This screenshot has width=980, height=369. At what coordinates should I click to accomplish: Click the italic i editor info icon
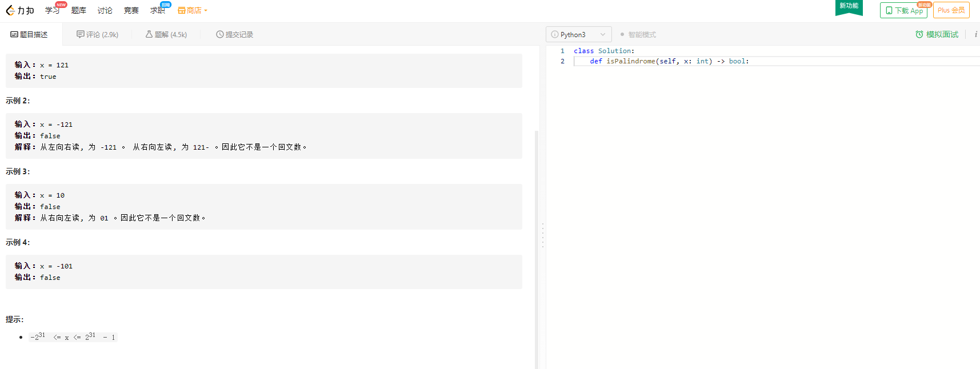tap(975, 35)
